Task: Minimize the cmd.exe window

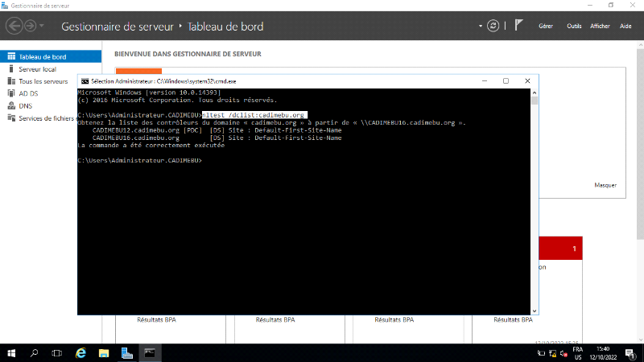Action: pyautogui.click(x=485, y=81)
